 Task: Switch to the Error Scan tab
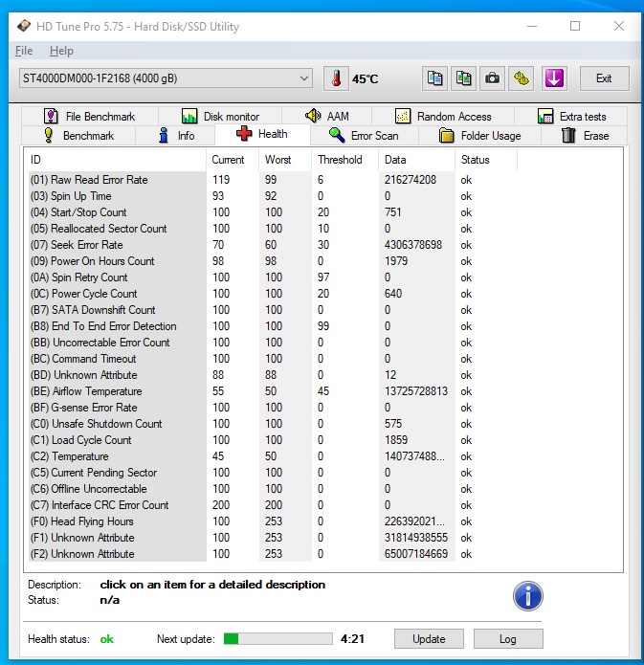[x=364, y=136]
